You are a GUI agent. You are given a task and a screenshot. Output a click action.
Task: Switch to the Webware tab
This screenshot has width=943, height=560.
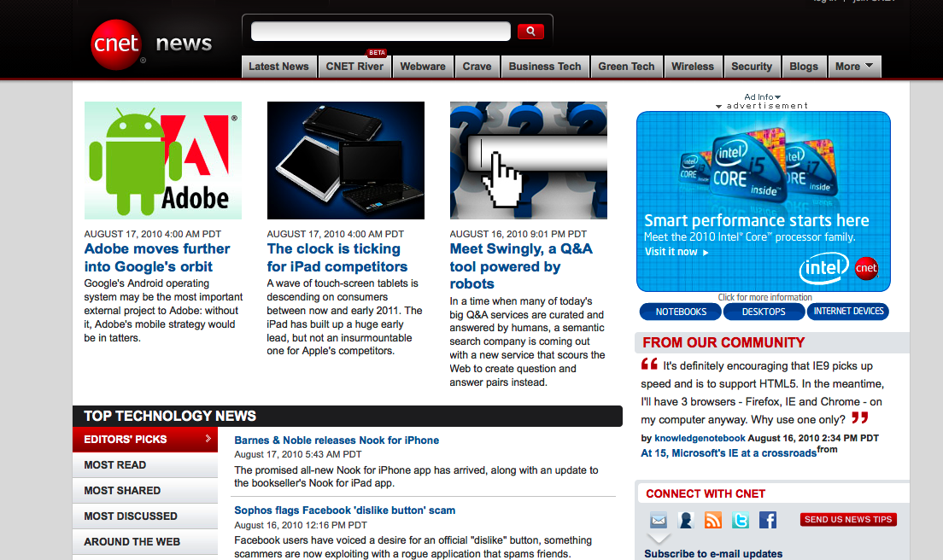423,67
